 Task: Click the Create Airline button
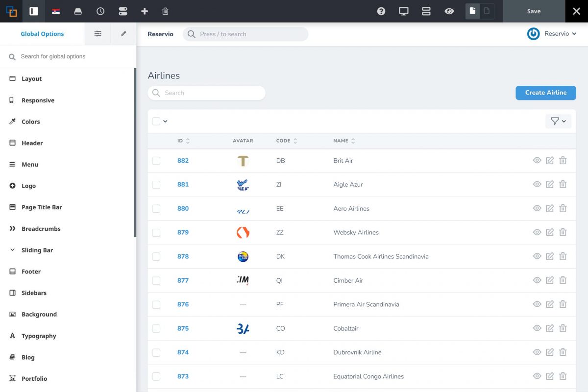pos(545,93)
